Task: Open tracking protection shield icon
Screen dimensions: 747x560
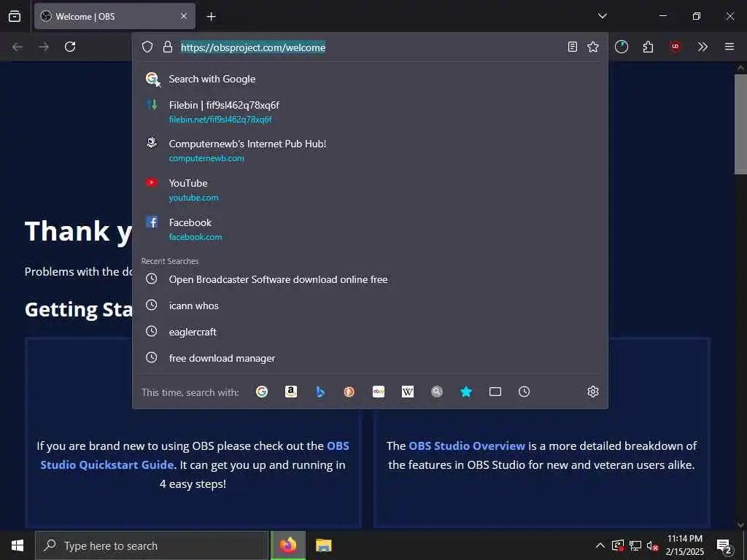Action: coord(147,47)
